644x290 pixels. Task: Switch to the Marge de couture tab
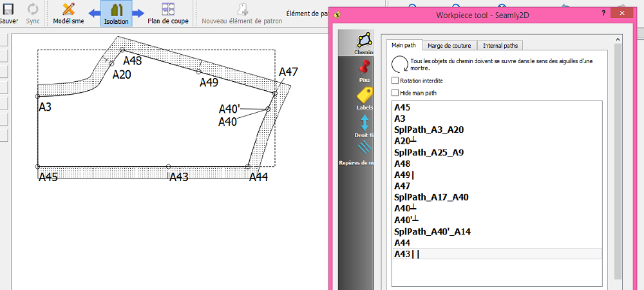(451, 45)
